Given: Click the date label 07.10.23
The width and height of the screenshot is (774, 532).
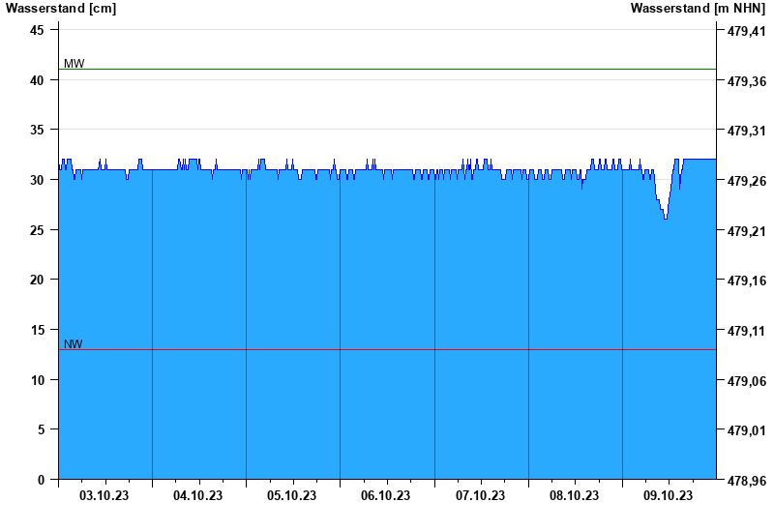Looking at the screenshot, I should click(480, 495).
